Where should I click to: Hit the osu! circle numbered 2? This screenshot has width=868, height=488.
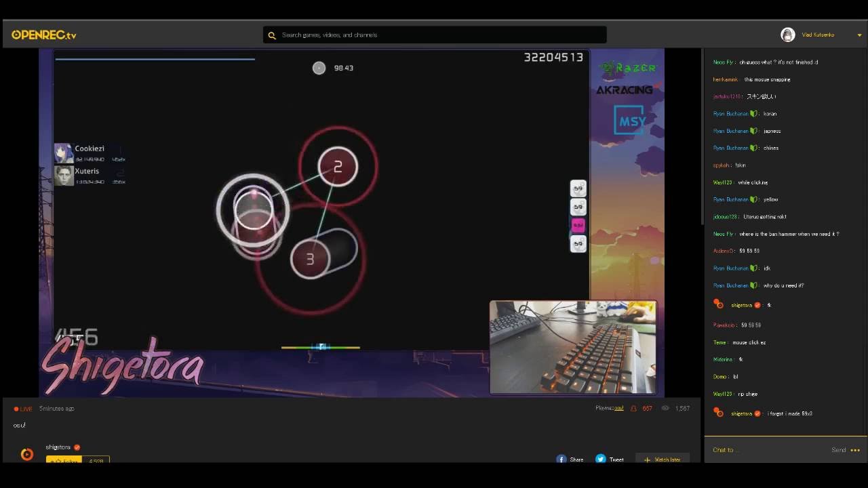click(338, 167)
